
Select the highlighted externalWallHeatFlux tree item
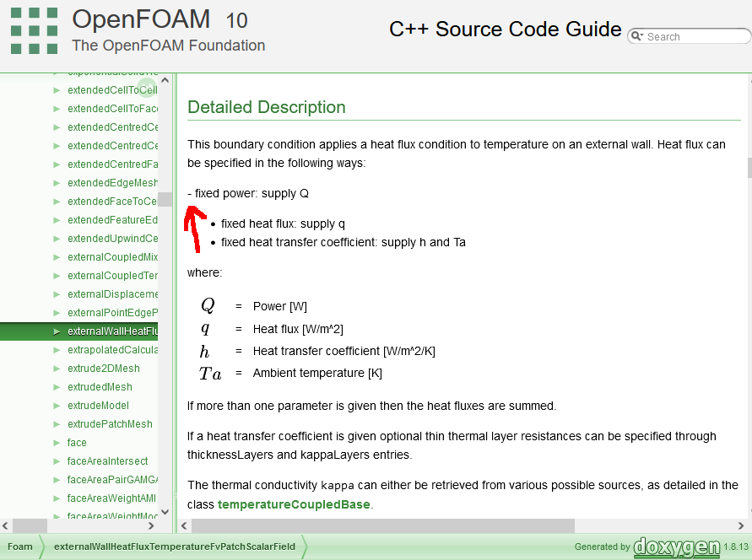[x=79, y=331]
